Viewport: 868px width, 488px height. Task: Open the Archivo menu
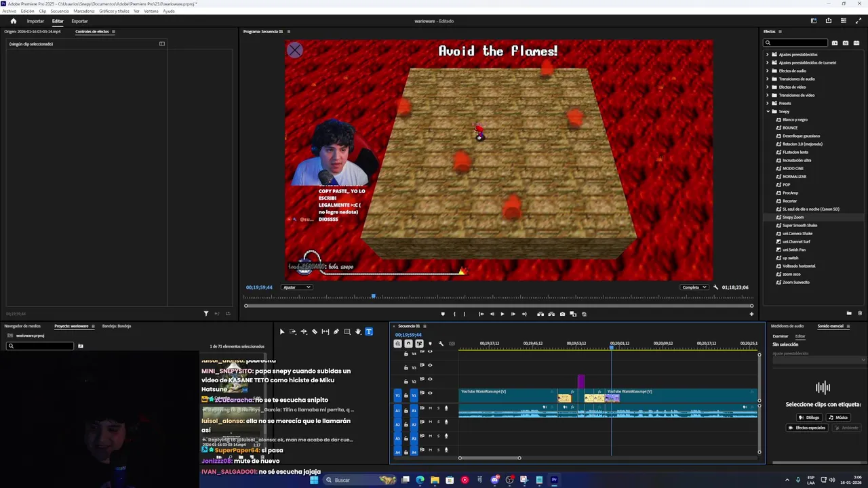[x=9, y=11]
